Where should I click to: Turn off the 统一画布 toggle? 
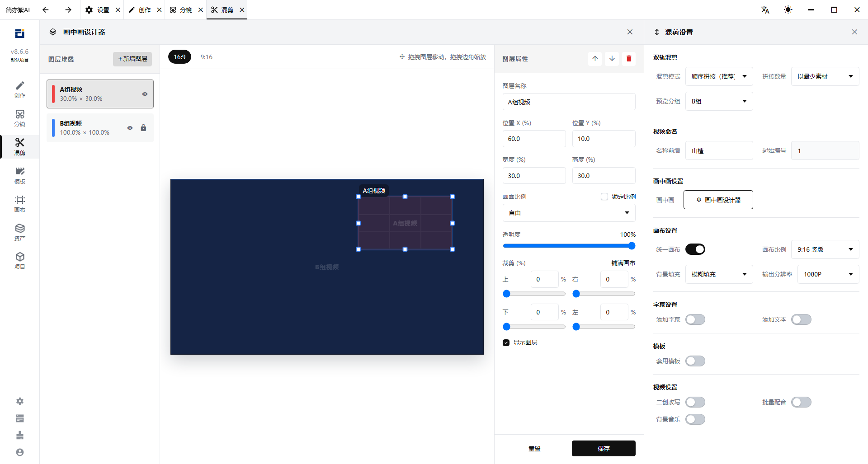tap(695, 249)
